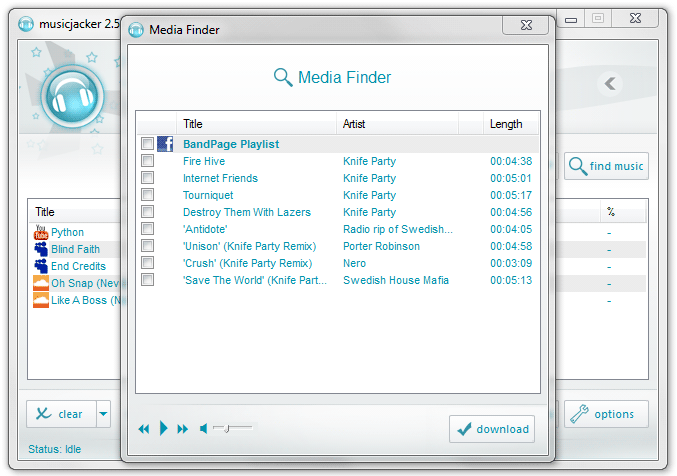Screen dimensions: 677x476
Task: Open options in musicjacker window
Action: pyautogui.click(x=606, y=414)
